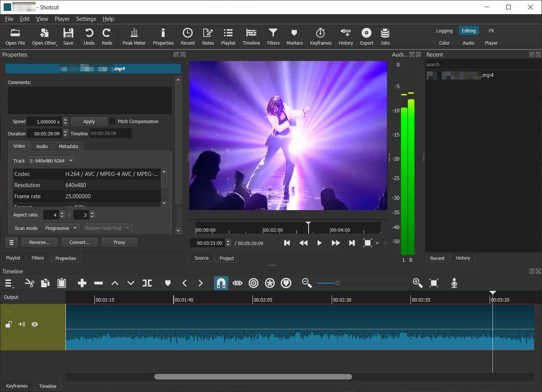Open the Track 640x480 h264 dropdown
The height and width of the screenshot is (392, 542).
click(52, 161)
